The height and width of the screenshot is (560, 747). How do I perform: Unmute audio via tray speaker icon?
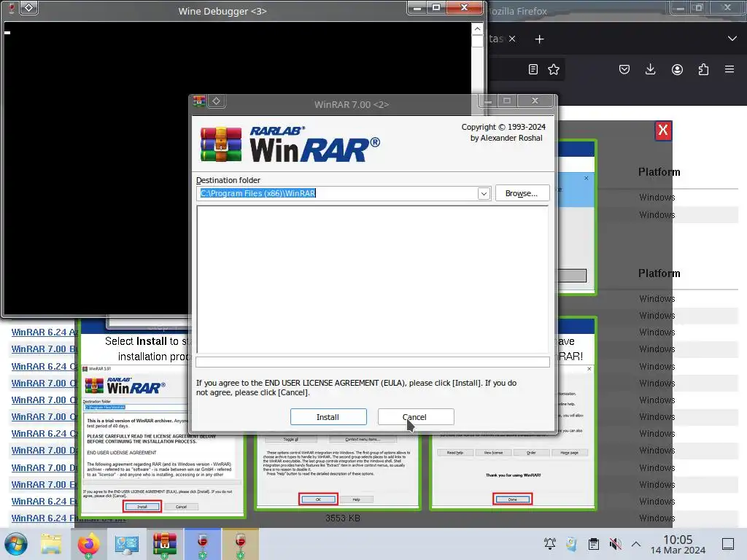615,544
